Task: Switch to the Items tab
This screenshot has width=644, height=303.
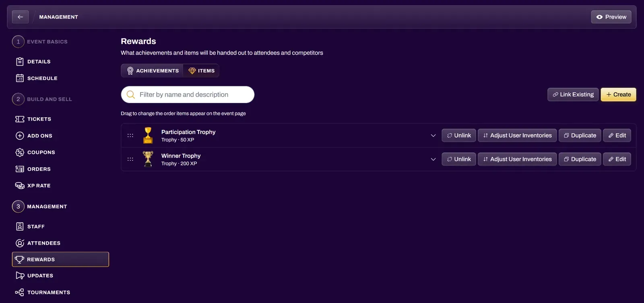Action: pyautogui.click(x=201, y=71)
